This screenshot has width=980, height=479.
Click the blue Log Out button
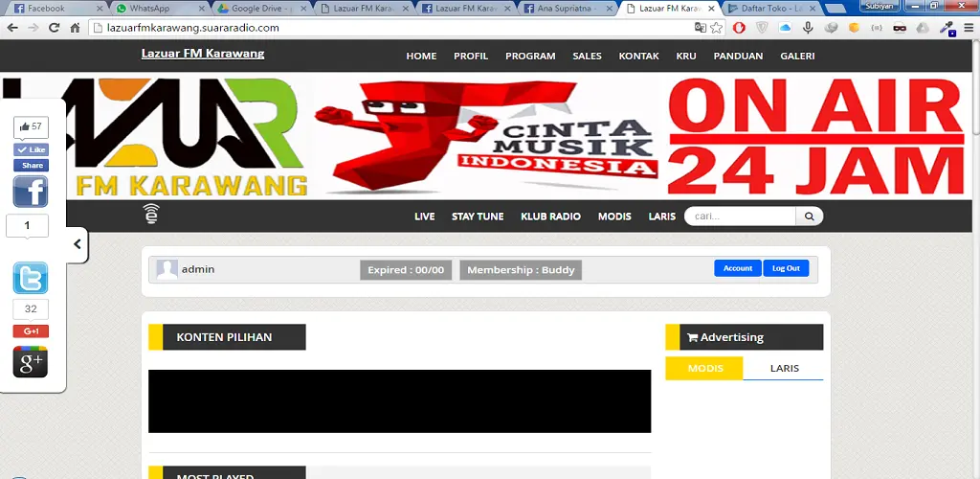786,268
